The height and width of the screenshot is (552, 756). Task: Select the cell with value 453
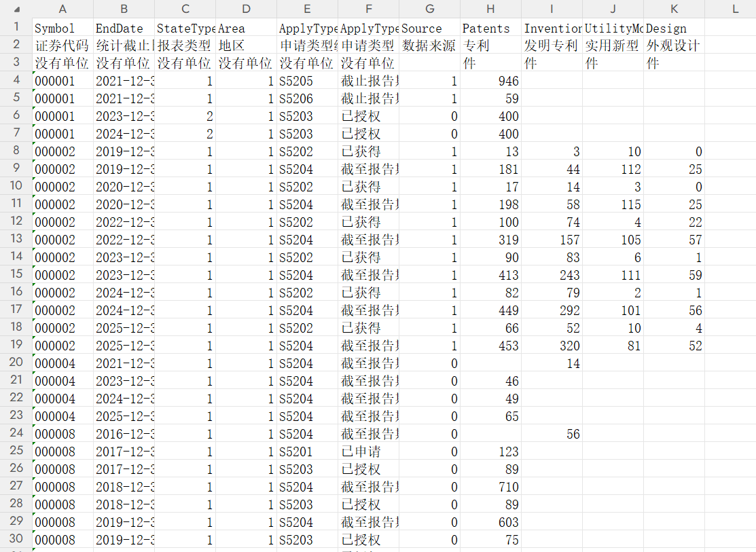coord(490,345)
